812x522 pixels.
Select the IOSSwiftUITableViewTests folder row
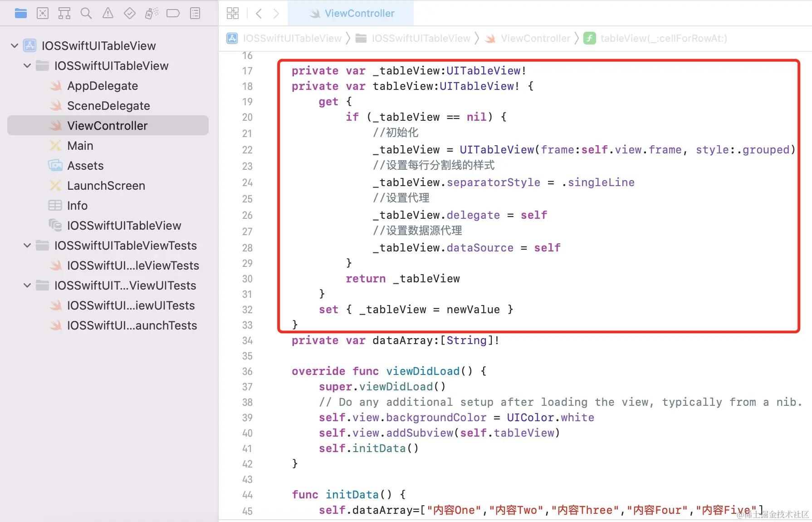108,246
